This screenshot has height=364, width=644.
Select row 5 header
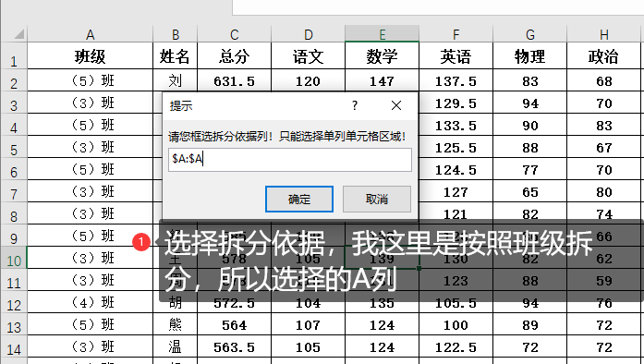[x=14, y=148]
